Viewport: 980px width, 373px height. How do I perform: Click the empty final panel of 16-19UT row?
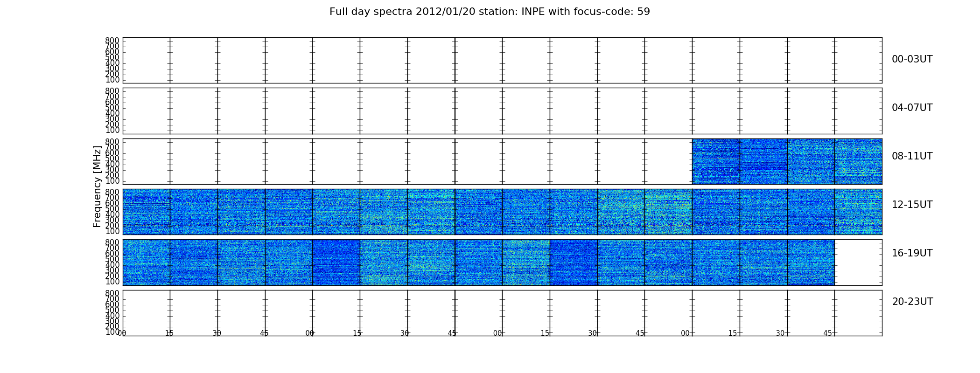(x=858, y=262)
